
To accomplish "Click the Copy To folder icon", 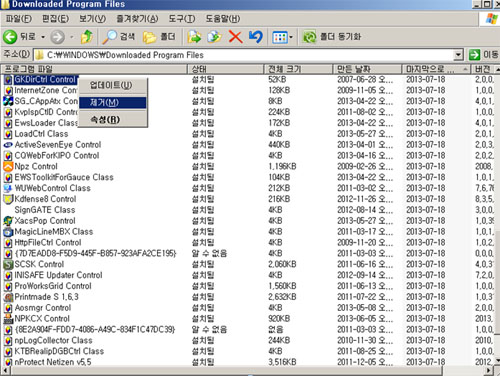I will pos(214,37).
